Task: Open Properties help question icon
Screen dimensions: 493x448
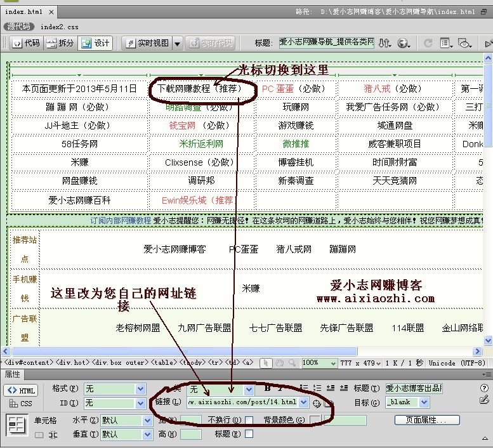Action: click(x=484, y=388)
